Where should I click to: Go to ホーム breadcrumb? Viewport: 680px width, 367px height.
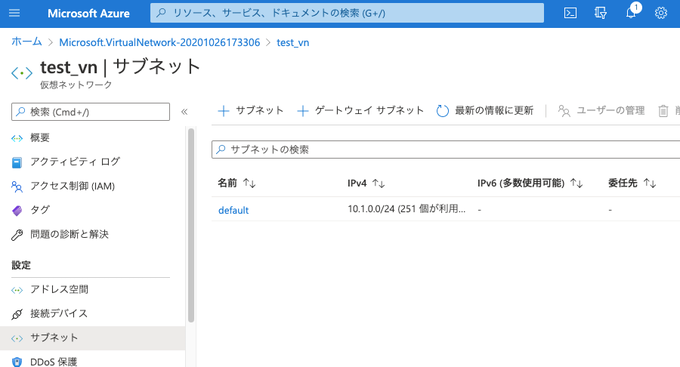[x=26, y=42]
